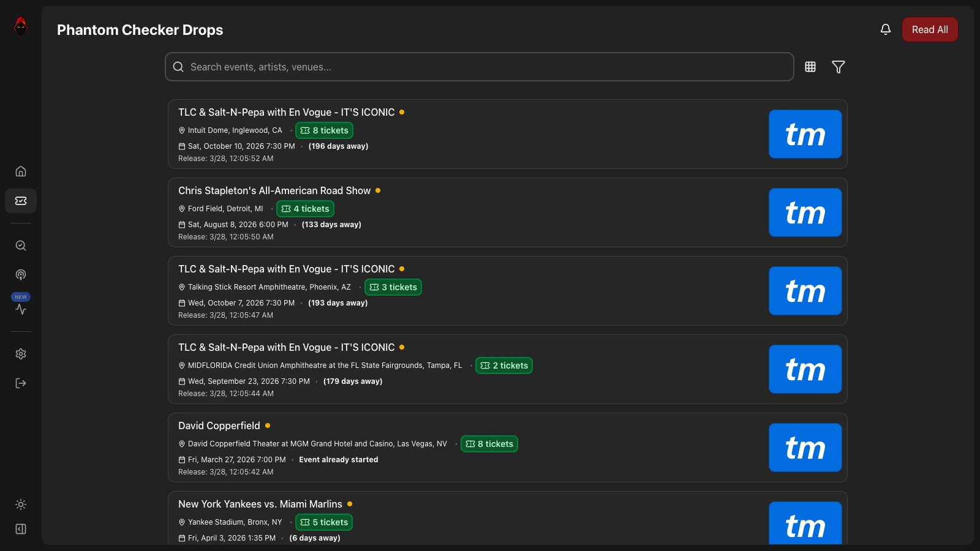
Task: Open TLC & Salt-N-Pepa Inglewood event title
Action: click(287, 113)
